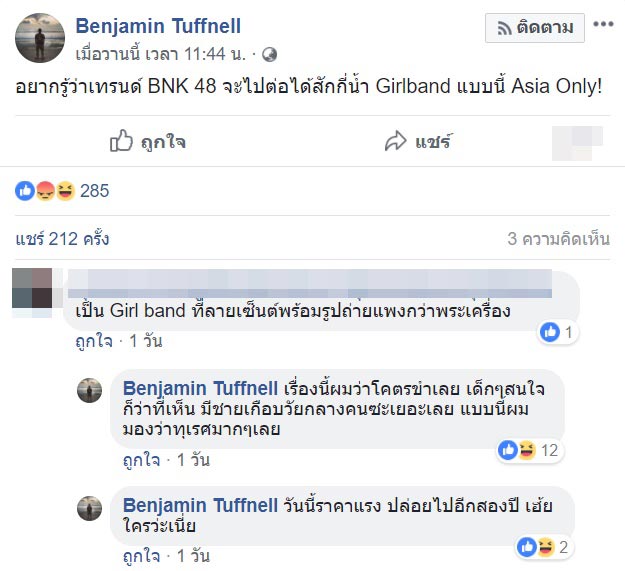The width and height of the screenshot is (625, 571).
Task: Click the thumbs-up Like icon on the post
Action: point(121,142)
